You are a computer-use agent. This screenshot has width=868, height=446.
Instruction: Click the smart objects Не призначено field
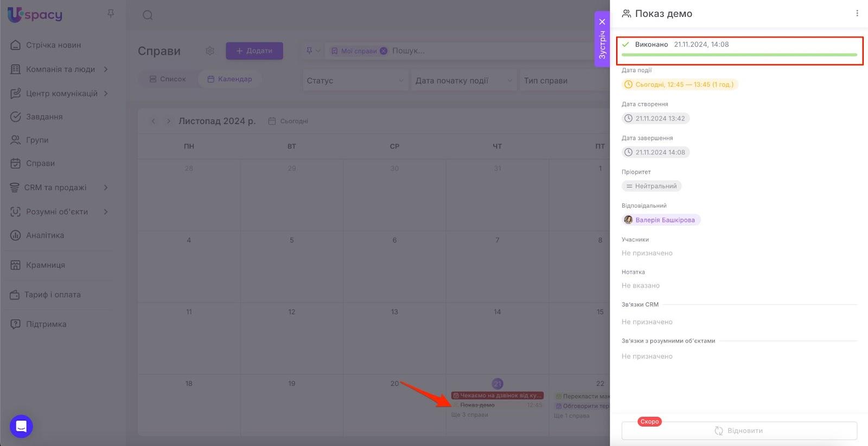[647, 356]
